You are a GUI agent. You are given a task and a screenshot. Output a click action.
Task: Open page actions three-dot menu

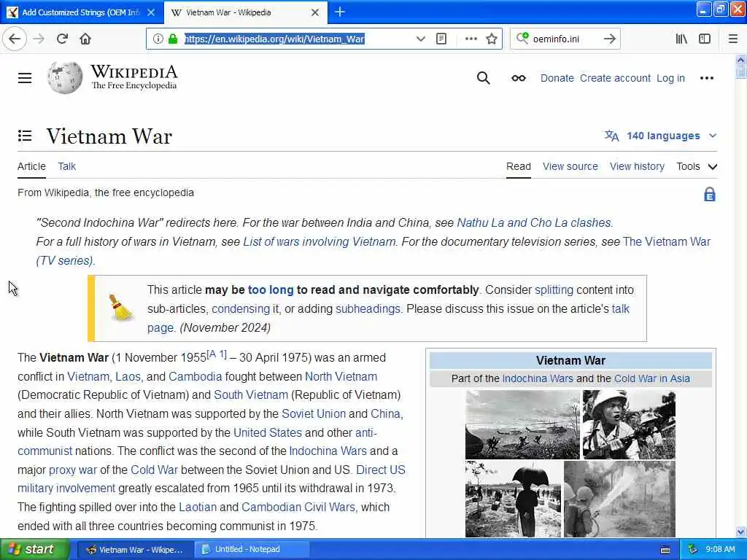click(x=471, y=39)
